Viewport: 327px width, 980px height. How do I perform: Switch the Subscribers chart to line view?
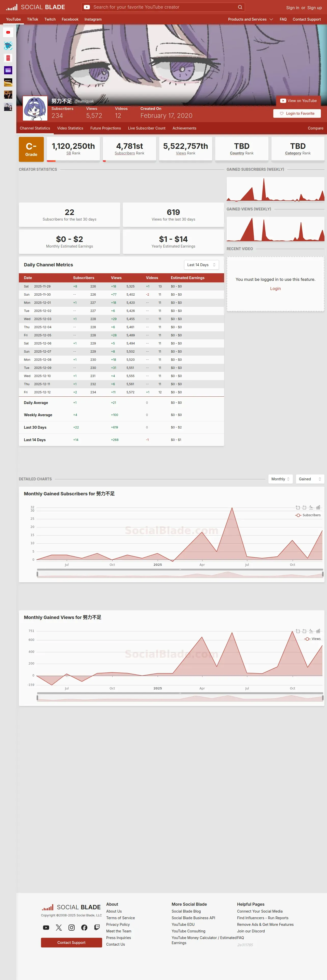[x=311, y=508]
